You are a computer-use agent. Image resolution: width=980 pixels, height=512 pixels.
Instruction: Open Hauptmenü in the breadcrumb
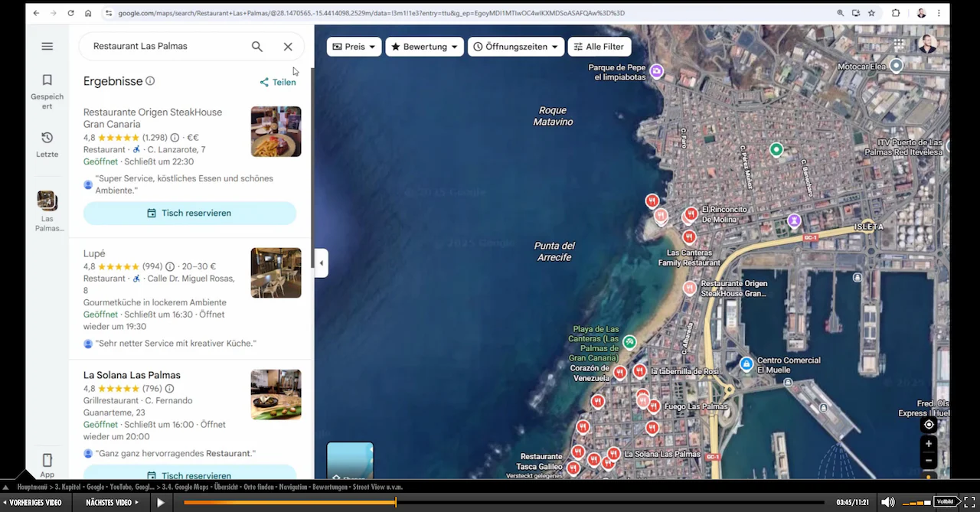click(32, 487)
